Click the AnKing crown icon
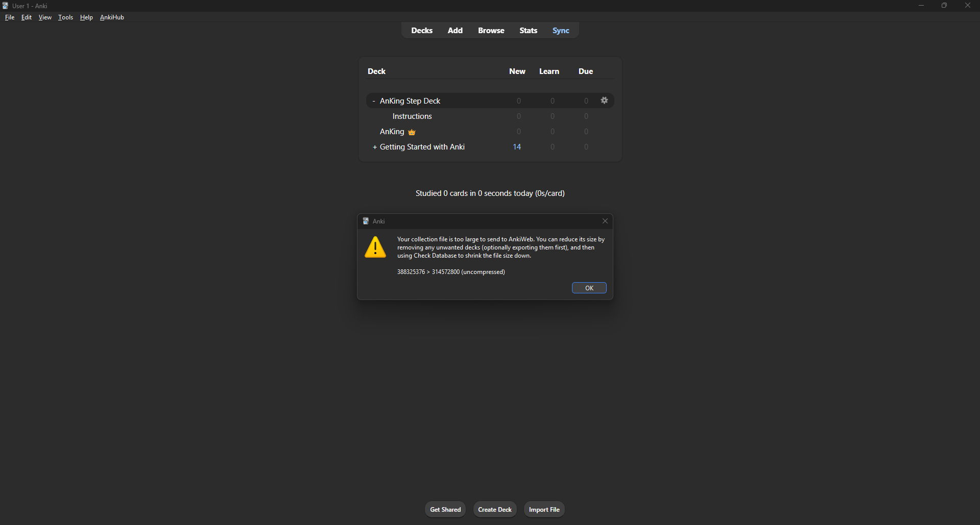This screenshot has height=525, width=980. [x=412, y=132]
